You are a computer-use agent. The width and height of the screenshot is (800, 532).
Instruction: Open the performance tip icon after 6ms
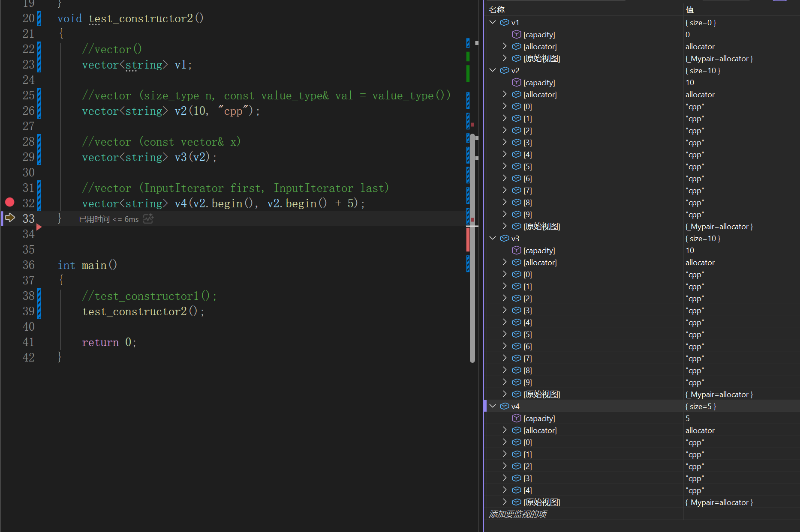point(148,218)
